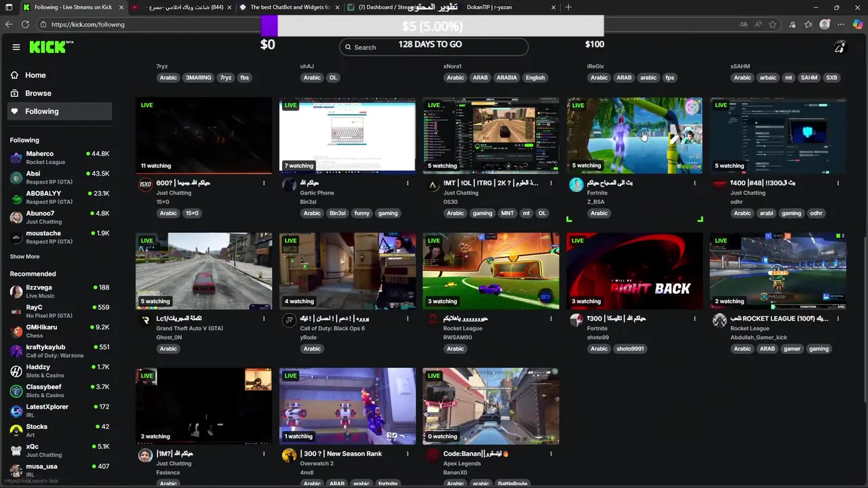
Task: Open the Copilot icon in the browser toolbar
Action: pos(858,24)
